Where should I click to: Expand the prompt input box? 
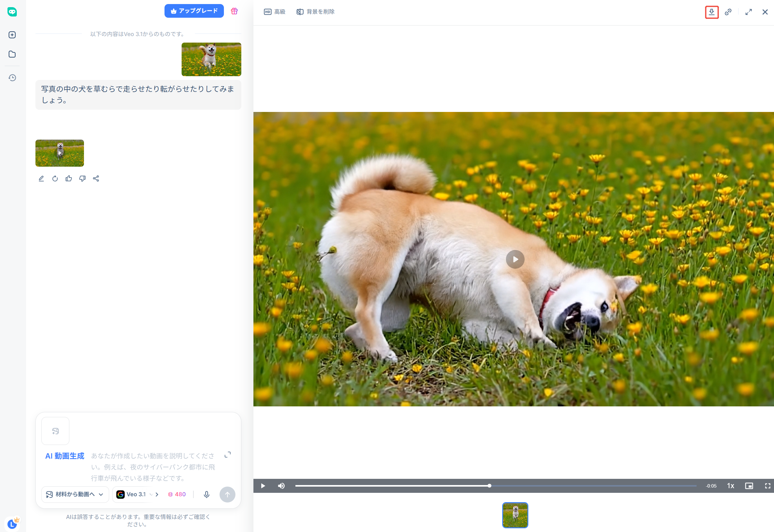tap(228, 454)
